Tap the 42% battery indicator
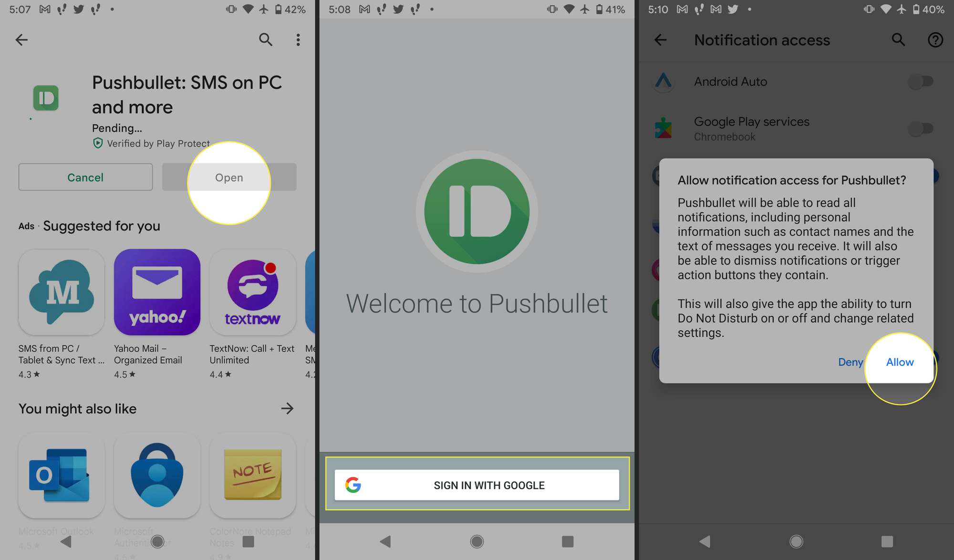954x560 pixels. (290, 9)
